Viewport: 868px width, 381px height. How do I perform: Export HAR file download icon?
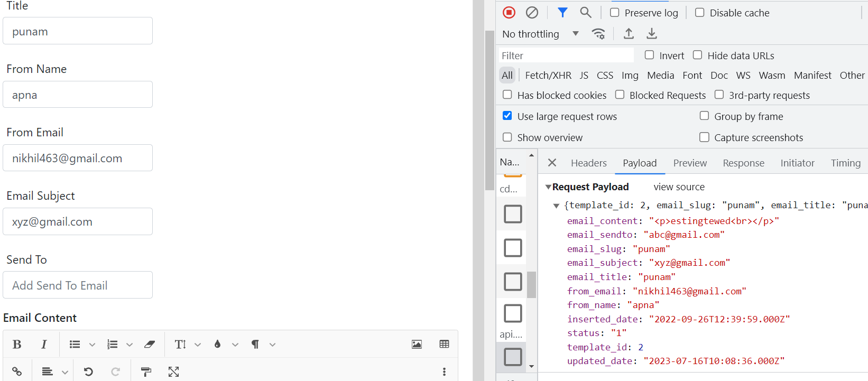pos(652,34)
